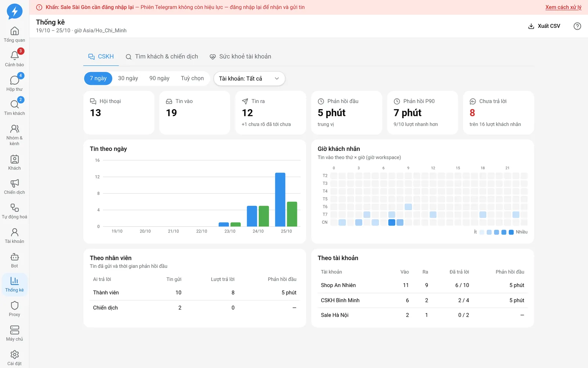The width and height of the screenshot is (588, 368).
Task: Click Xuất CSV export button
Action: coord(544,26)
